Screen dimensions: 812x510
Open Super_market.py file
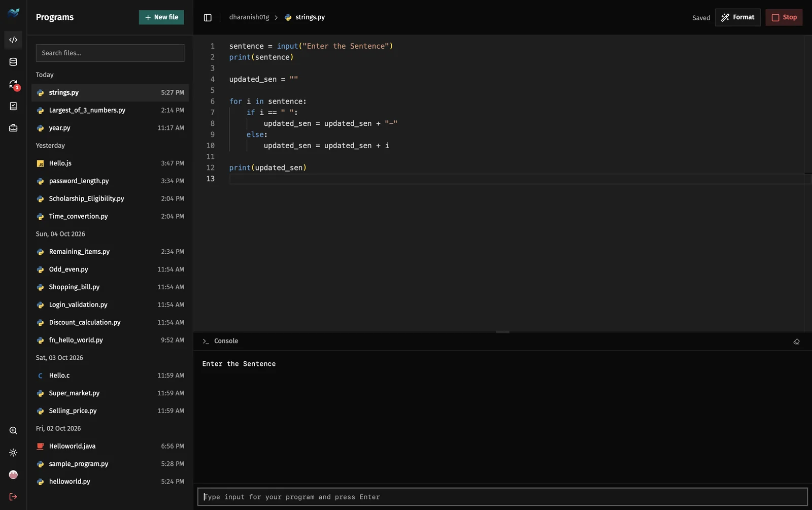pos(110,393)
